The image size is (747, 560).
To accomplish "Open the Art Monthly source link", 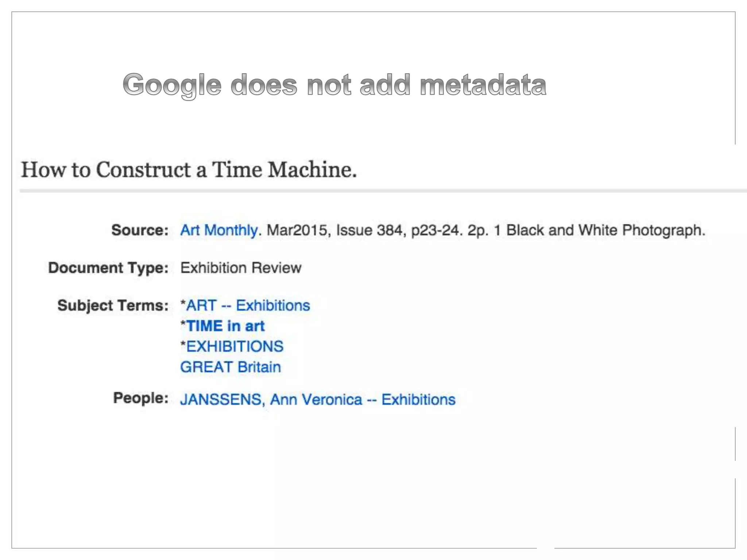I will [219, 230].
